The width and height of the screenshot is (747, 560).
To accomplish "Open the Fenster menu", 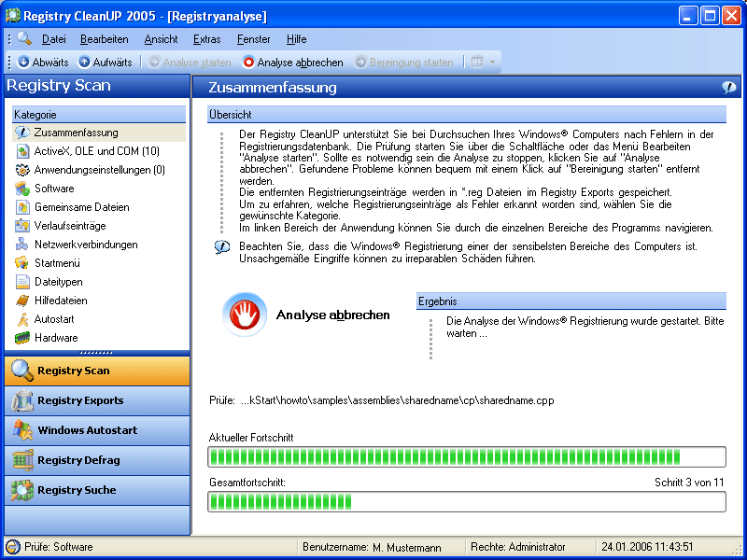I will 253,39.
